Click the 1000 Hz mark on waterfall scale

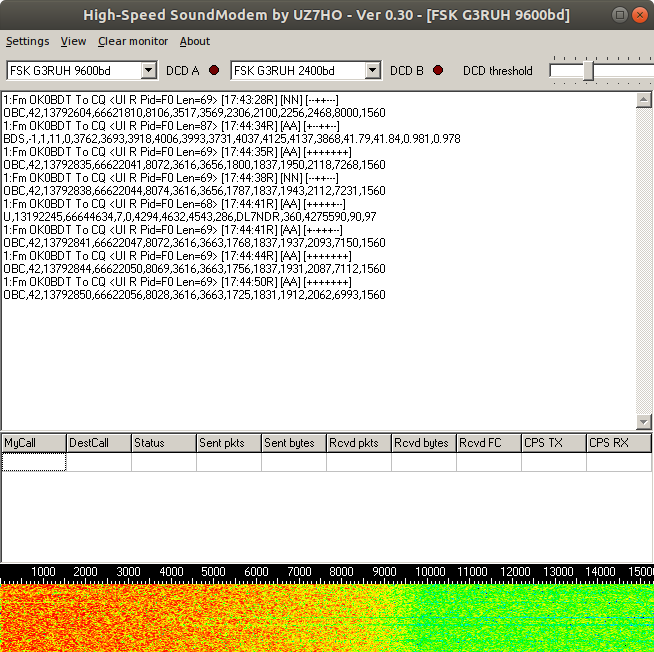[x=43, y=571]
